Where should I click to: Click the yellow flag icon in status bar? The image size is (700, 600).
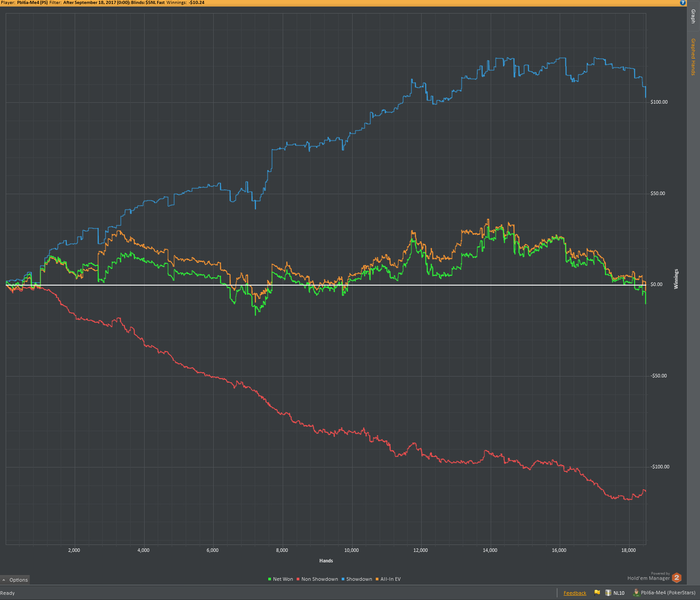[597, 592]
